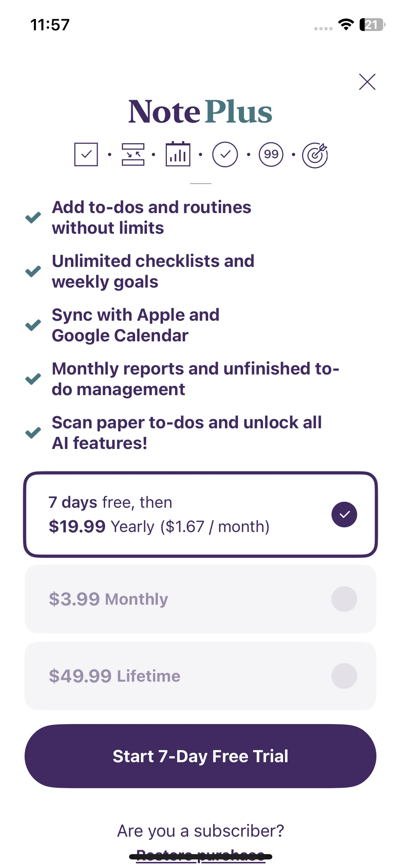
Task: Start the 7-Day Free Trial
Action: (200, 756)
